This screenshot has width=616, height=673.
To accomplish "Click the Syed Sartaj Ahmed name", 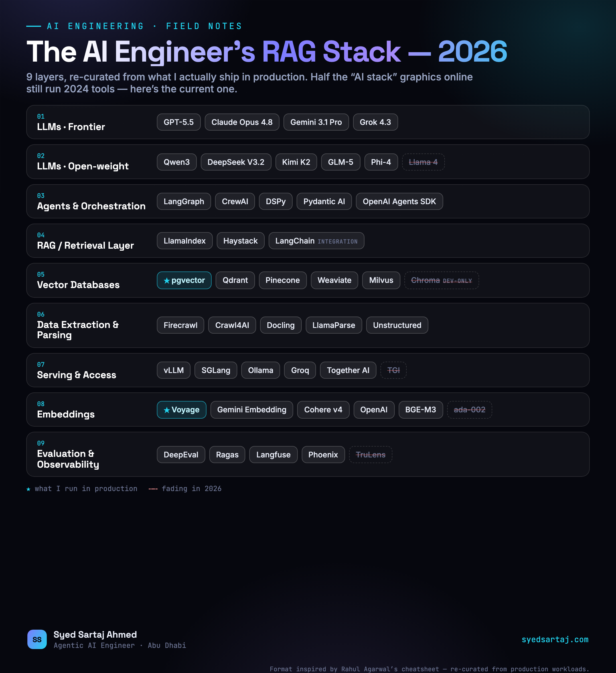I will [95, 634].
